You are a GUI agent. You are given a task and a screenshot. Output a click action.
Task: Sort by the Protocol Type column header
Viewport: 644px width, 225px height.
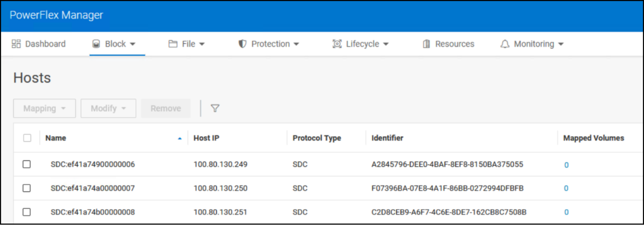point(317,138)
